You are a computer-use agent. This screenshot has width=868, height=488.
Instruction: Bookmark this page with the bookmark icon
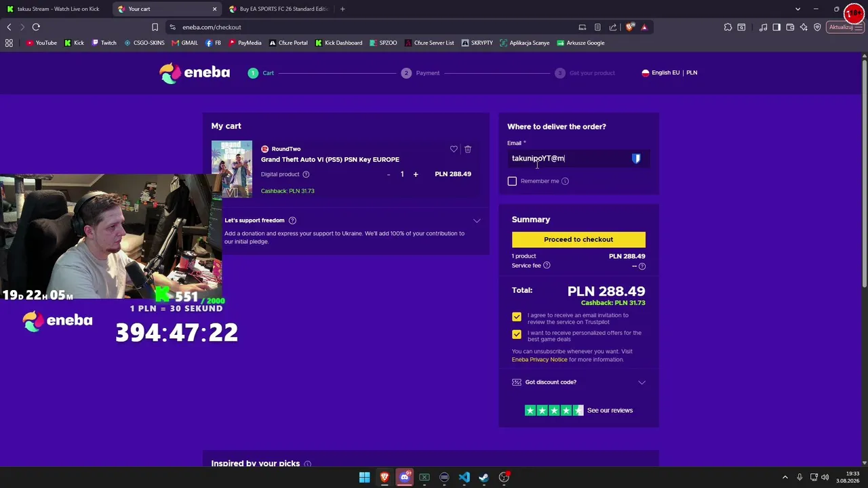(x=155, y=27)
